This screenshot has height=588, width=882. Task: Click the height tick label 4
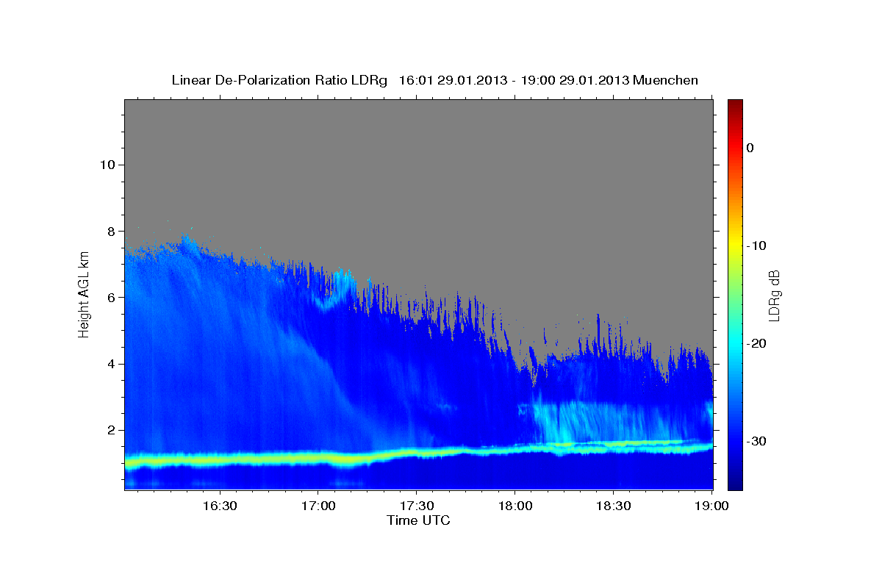click(110, 364)
